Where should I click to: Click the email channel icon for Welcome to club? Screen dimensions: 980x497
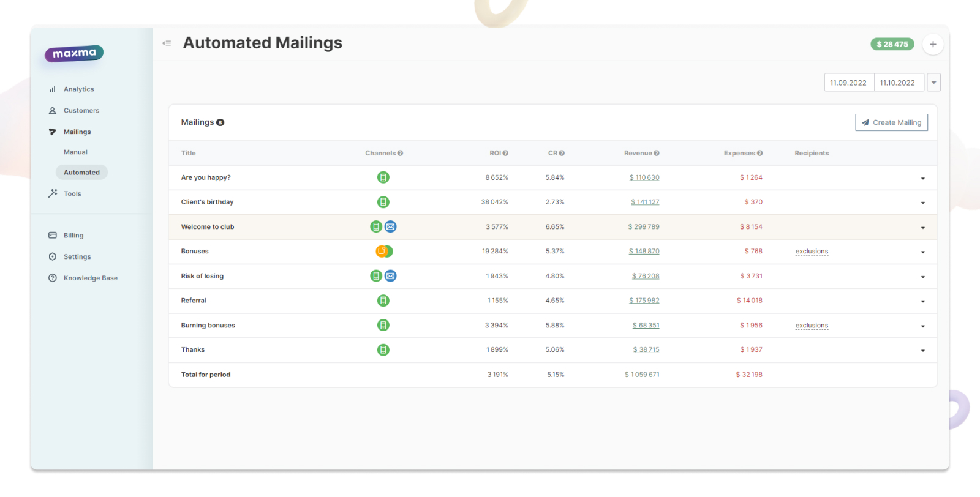390,227
